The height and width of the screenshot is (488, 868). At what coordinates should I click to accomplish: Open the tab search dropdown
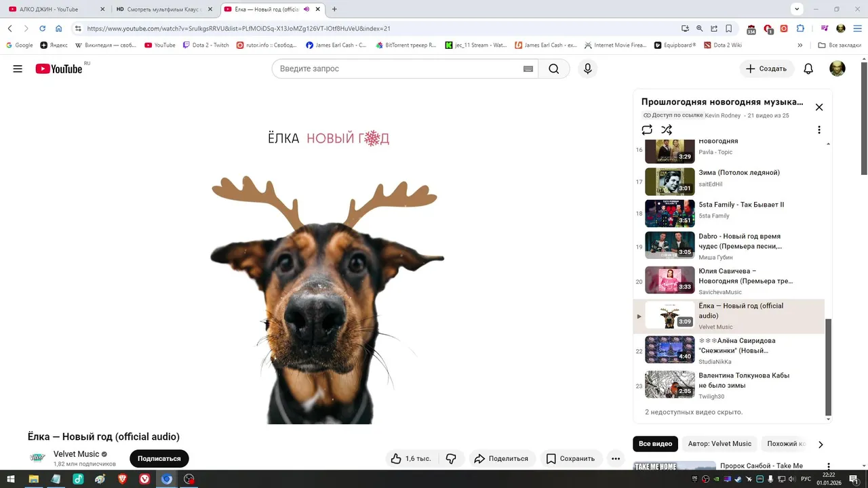(x=797, y=9)
